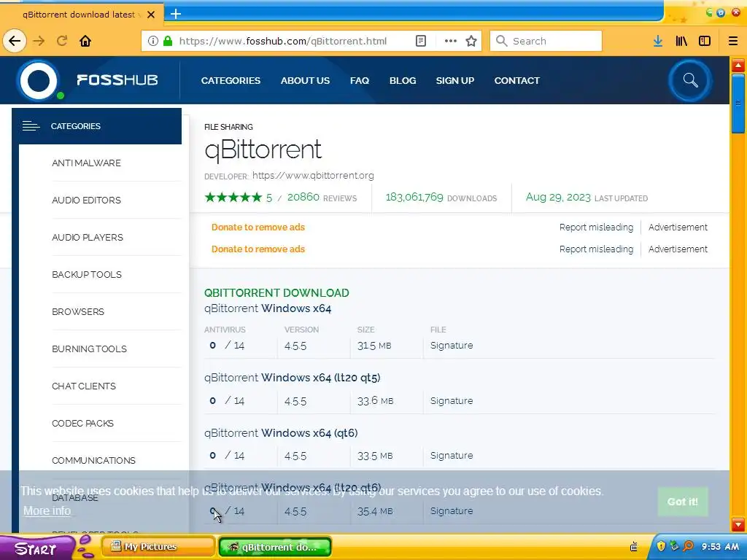Toggle the sidebar view icon
747x560 pixels.
point(705,41)
